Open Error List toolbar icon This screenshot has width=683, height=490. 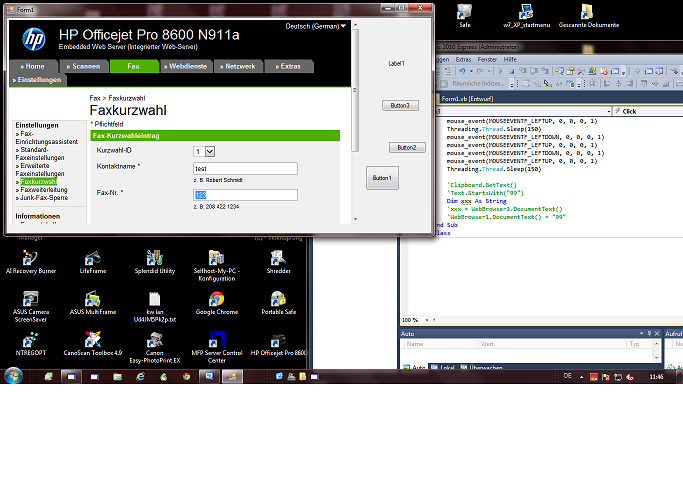pos(604,71)
